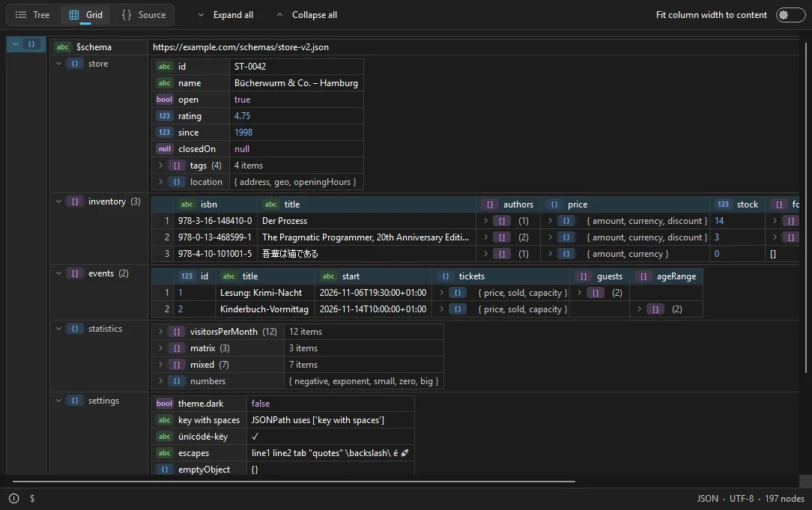Click the object icon beside statistics
The height and width of the screenshot is (510, 812).
point(75,329)
